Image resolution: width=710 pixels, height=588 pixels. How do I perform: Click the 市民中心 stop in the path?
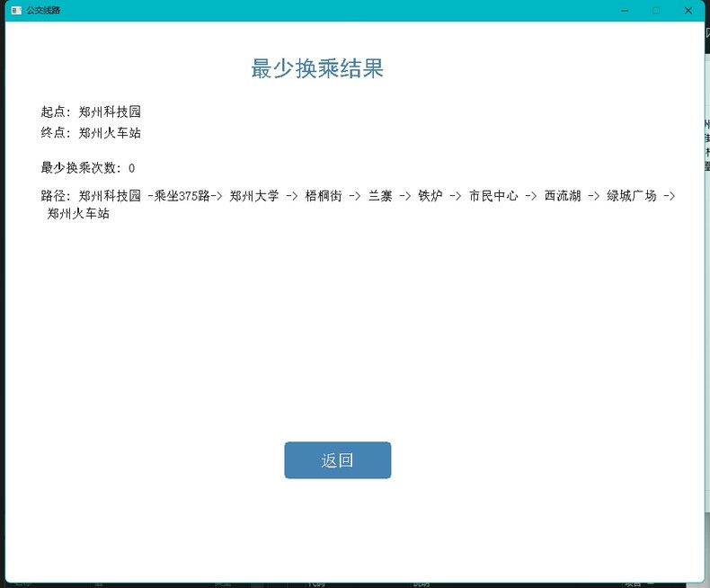pos(493,196)
